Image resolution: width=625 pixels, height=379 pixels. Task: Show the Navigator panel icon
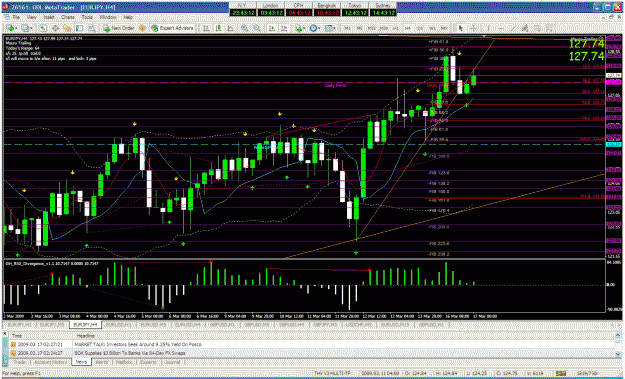click(67, 28)
